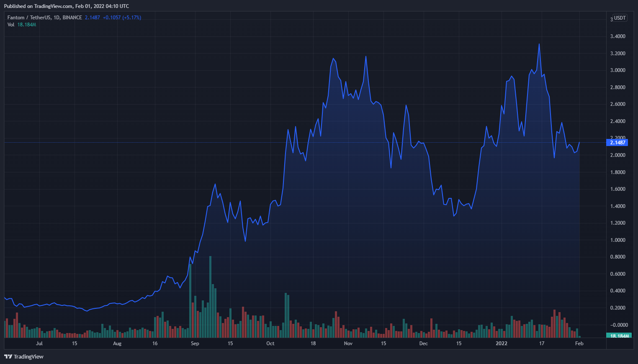Click the +0.1057 (+5.17%) change value
Image resolution: width=638 pixels, height=364 pixels.
(x=122, y=18)
